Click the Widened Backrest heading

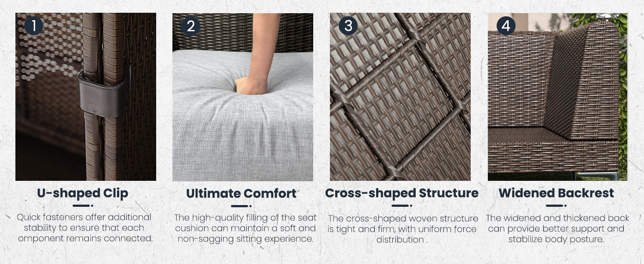(556, 193)
